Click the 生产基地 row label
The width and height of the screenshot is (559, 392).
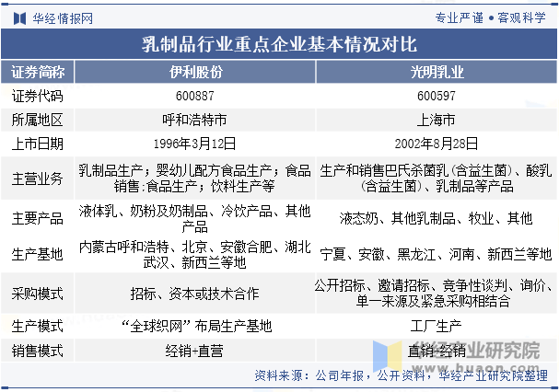[x=38, y=254]
